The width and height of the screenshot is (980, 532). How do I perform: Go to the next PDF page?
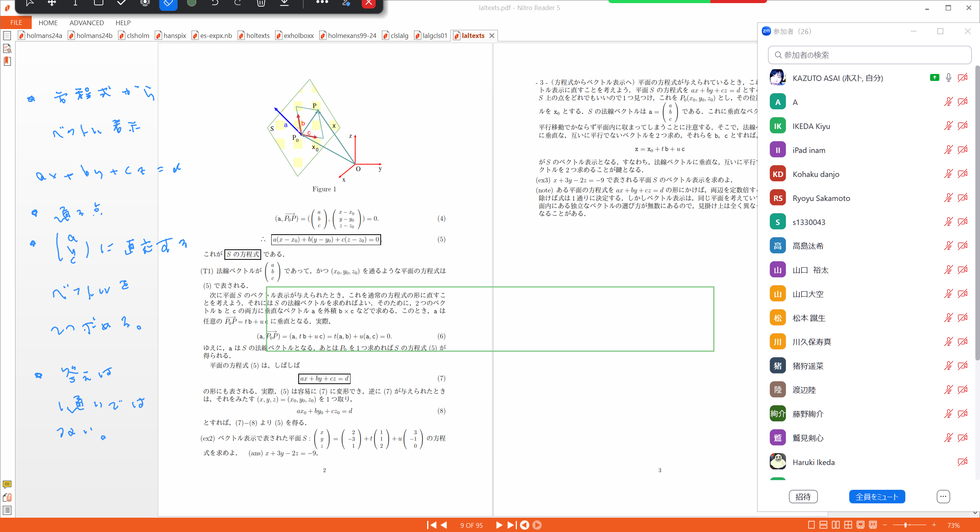tap(499, 525)
